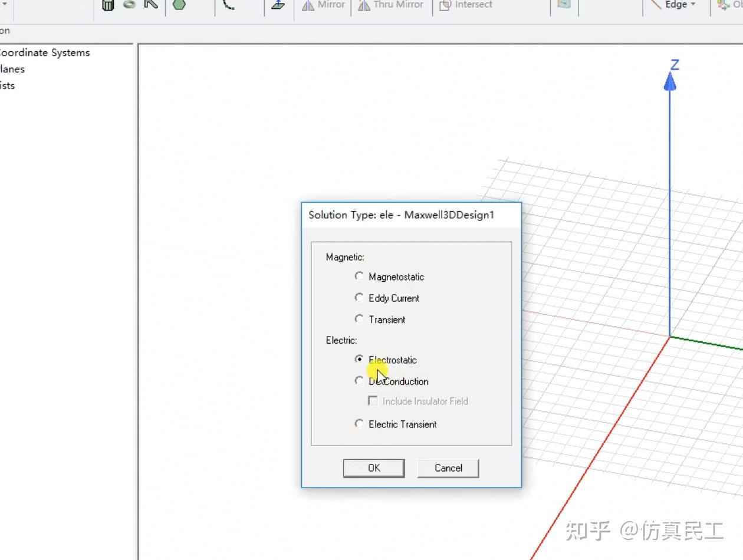Select the regular polygon (hexagon) tool
The image size is (743, 560).
[x=179, y=4]
